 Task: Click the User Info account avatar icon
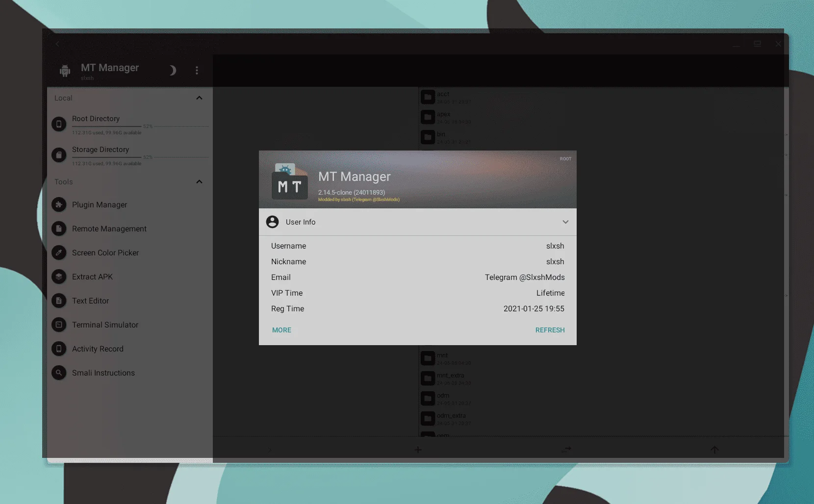coord(272,222)
